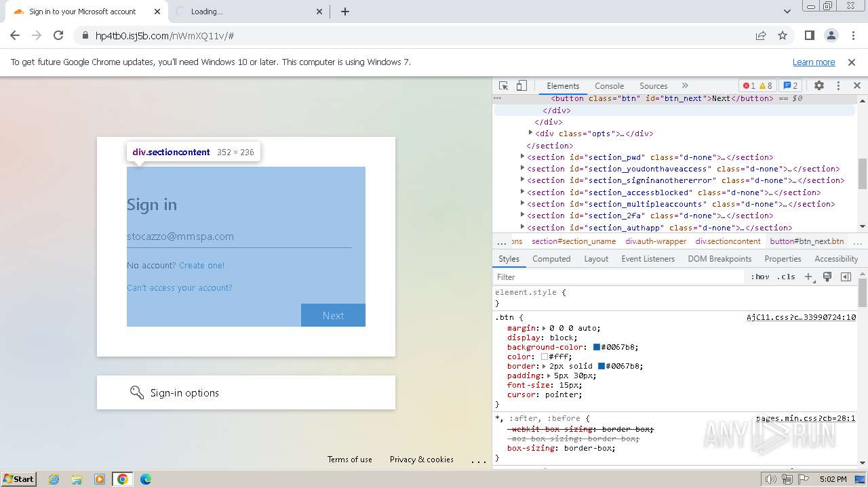
Task: Open the Chrome three-dot menu
Action: click(852, 36)
